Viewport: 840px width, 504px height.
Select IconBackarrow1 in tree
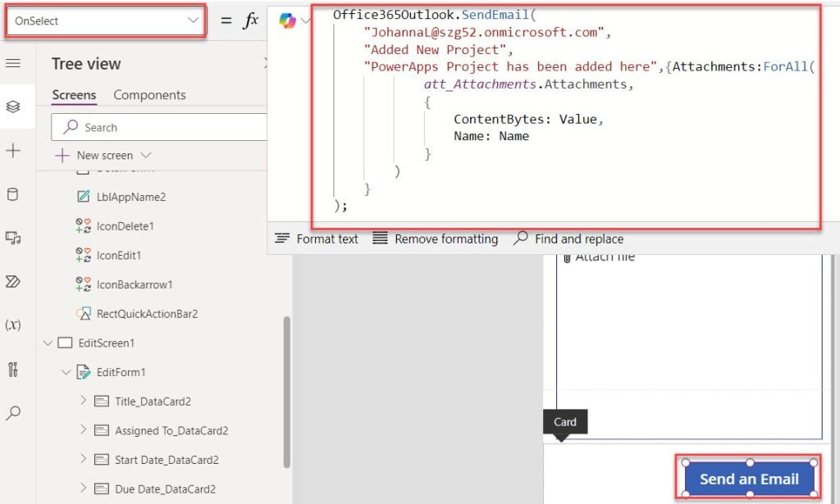click(x=135, y=284)
